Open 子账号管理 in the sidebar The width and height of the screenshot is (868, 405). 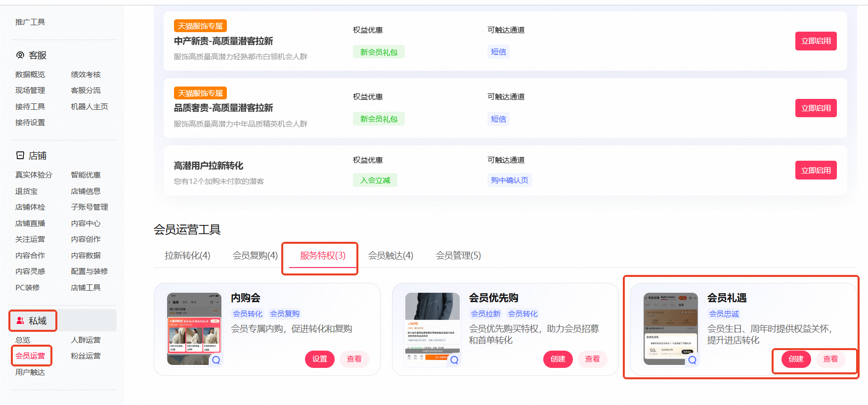click(x=89, y=207)
